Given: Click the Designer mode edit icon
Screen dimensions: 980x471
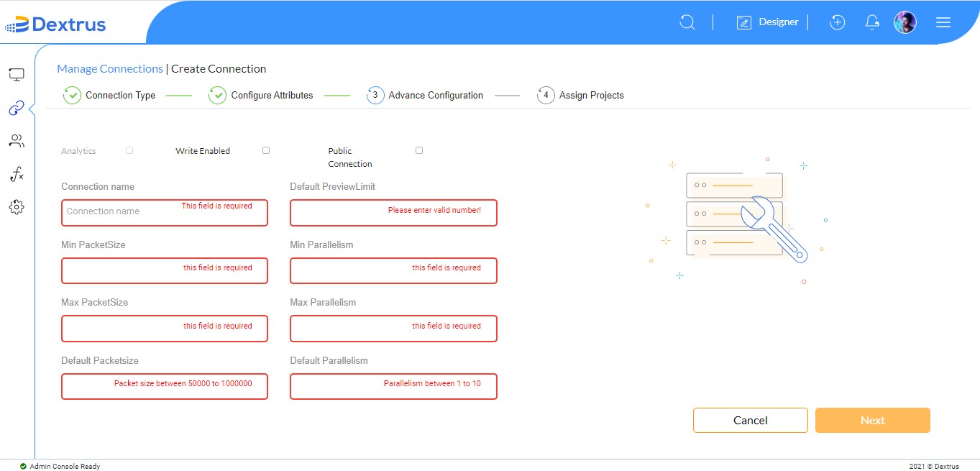Looking at the screenshot, I should coord(743,23).
